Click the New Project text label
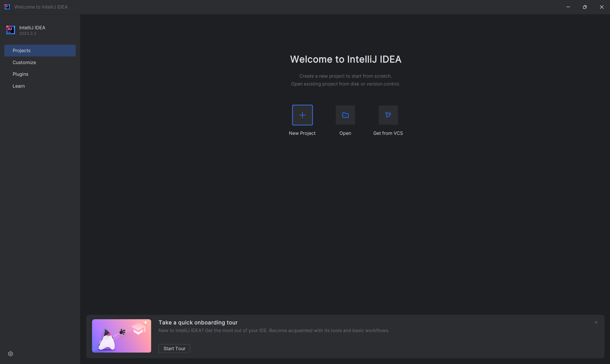This screenshot has height=364, width=610. pyautogui.click(x=302, y=133)
